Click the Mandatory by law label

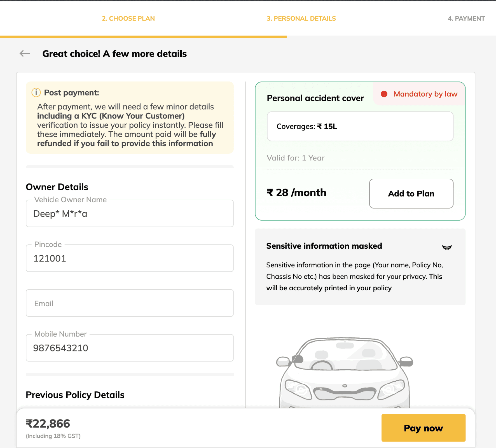tap(425, 94)
